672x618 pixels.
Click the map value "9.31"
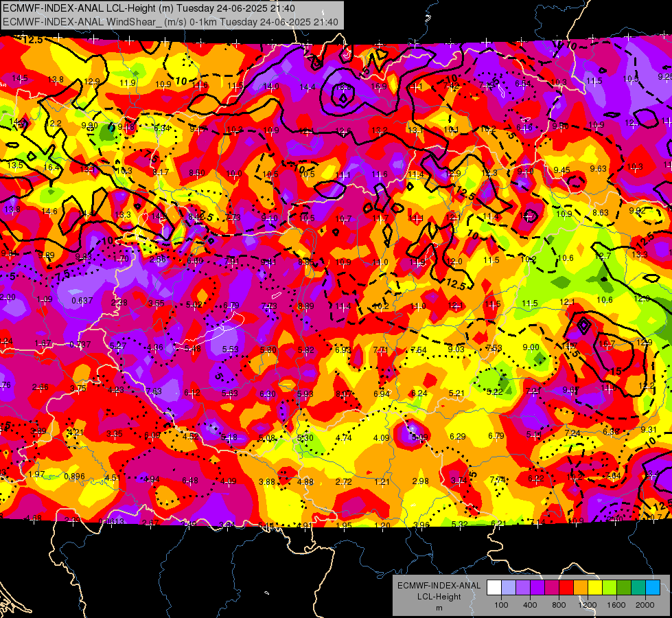click(x=649, y=429)
